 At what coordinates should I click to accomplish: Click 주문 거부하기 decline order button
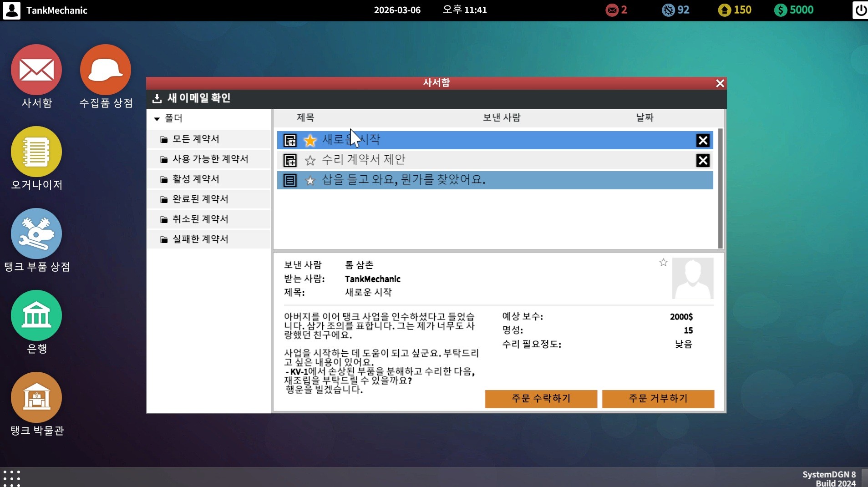pyautogui.click(x=658, y=399)
